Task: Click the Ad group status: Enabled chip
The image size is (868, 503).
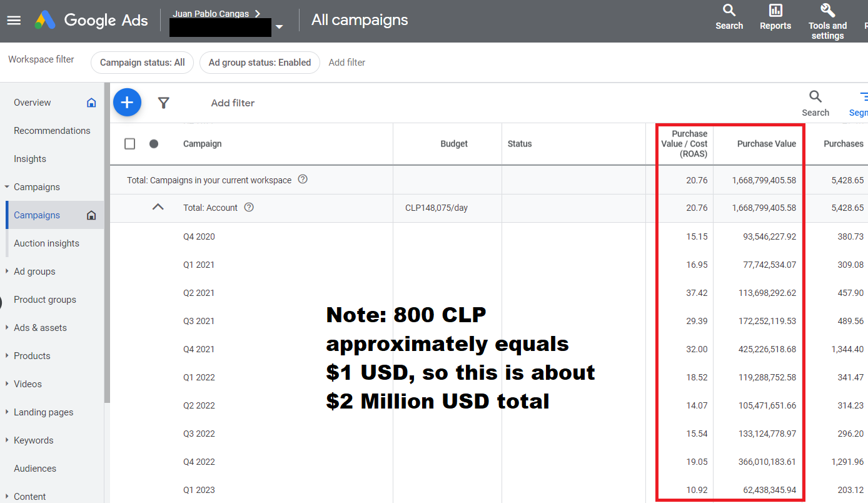Action: pyautogui.click(x=260, y=63)
